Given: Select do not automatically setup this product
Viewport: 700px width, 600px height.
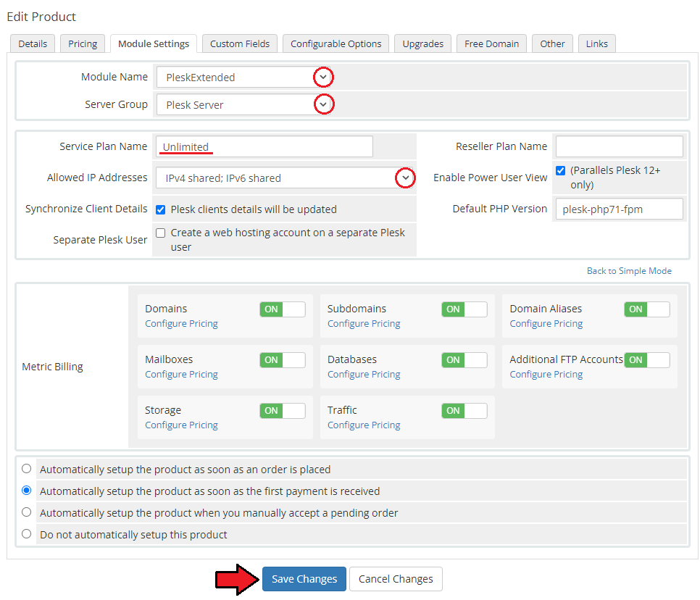Looking at the screenshot, I should [27, 534].
